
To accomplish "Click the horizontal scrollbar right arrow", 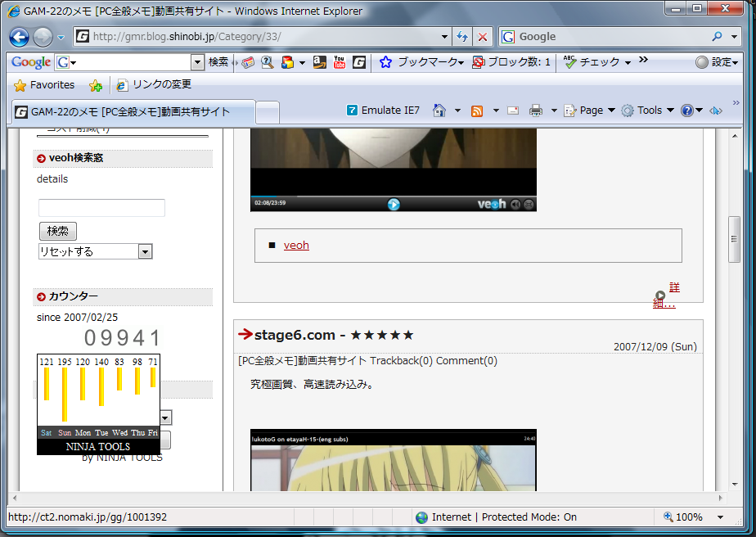I will coord(721,498).
